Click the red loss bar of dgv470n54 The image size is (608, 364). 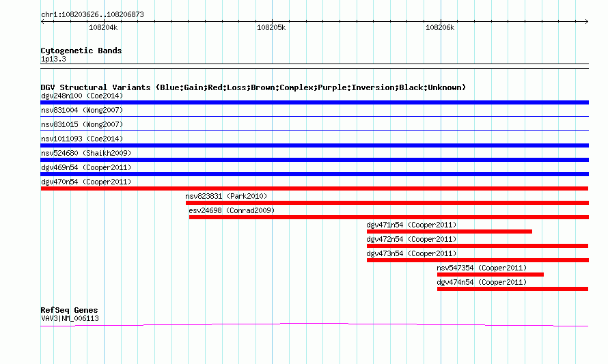pos(314,188)
